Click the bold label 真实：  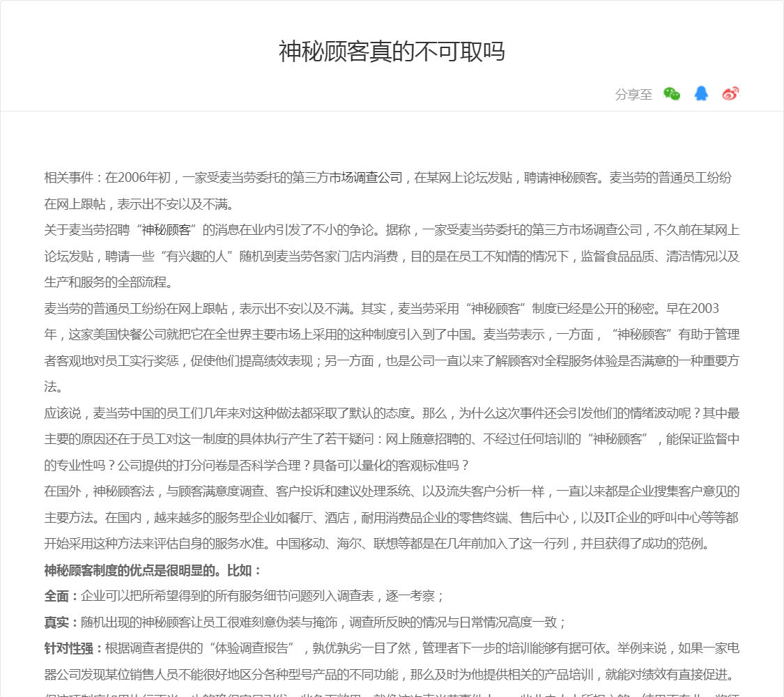62,622
